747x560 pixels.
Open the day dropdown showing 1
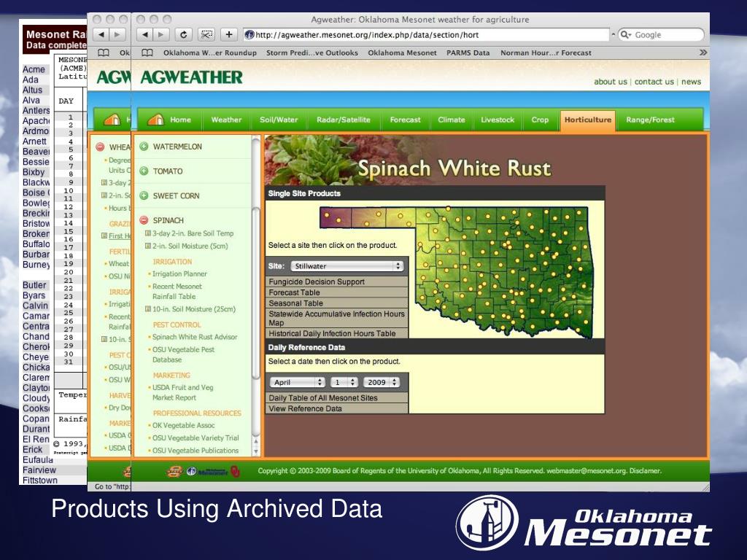coord(344,382)
